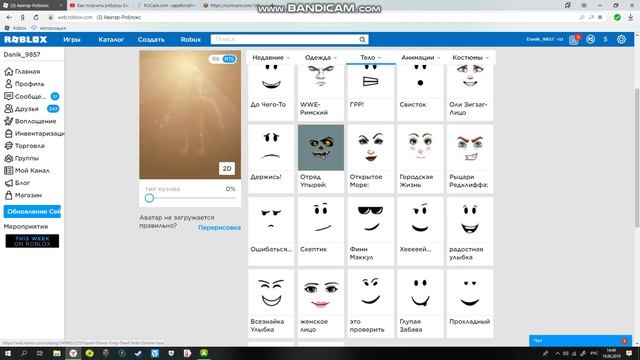Expand the Одежда dropdown

(x=321, y=58)
